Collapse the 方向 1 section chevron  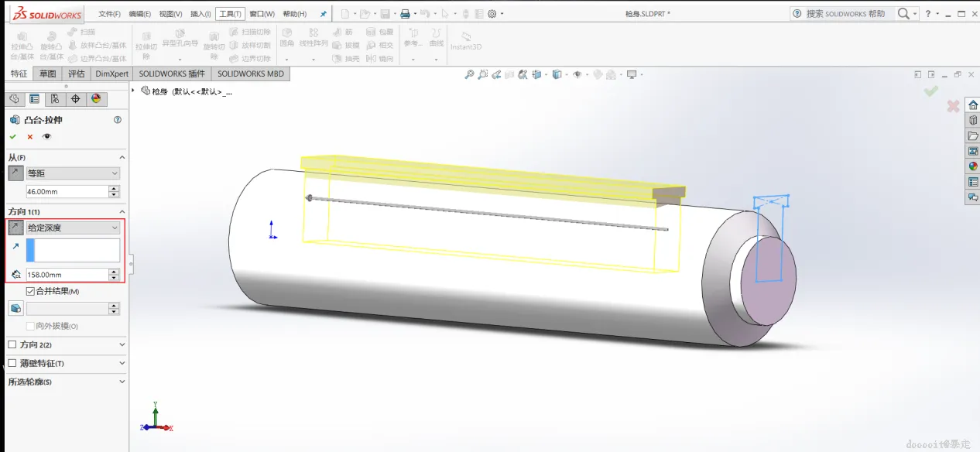pos(122,212)
